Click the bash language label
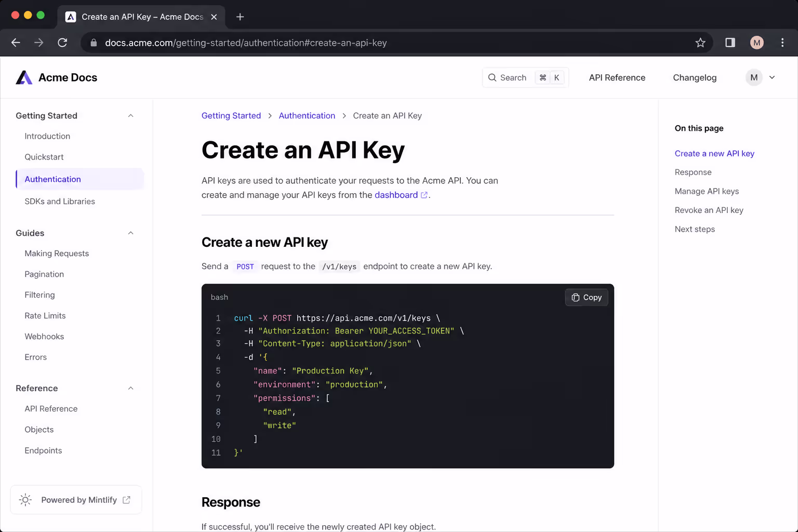The image size is (798, 532). (219, 297)
